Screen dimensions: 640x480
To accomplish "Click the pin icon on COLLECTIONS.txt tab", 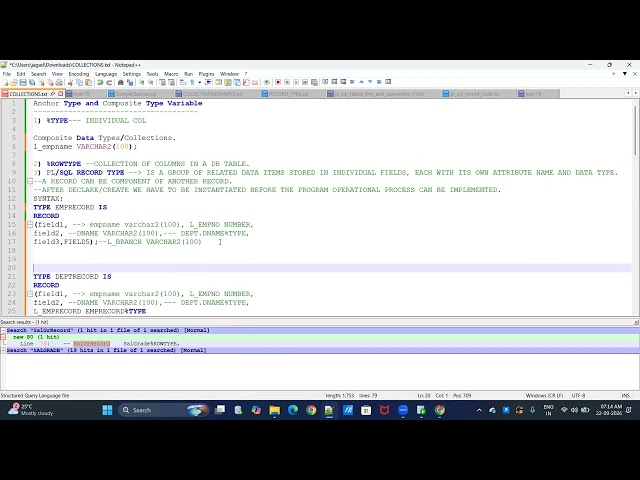I will 53,94.
